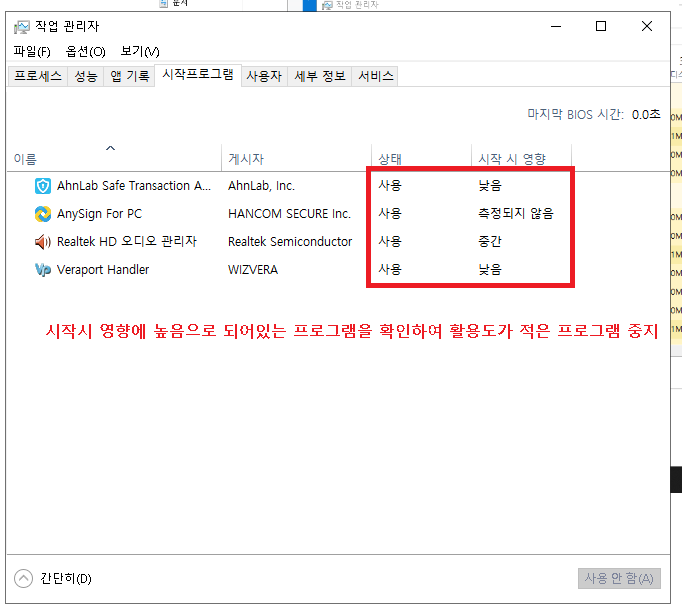Click the Realtek HD audio speaker icon
The height and width of the screenshot is (613, 682).
pos(43,241)
